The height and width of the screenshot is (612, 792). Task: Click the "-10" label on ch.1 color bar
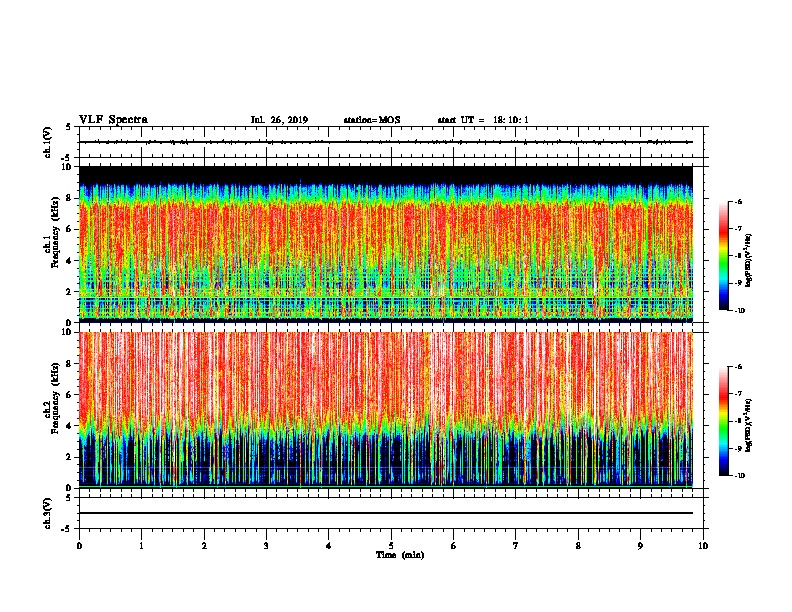click(740, 311)
